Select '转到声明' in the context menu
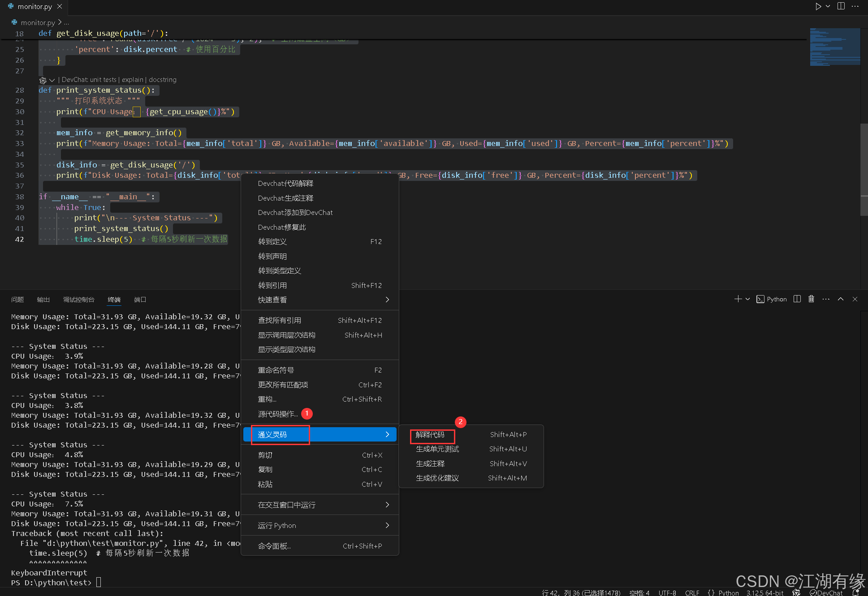This screenshot has width=868, height=596. click(x=320, y=257)
